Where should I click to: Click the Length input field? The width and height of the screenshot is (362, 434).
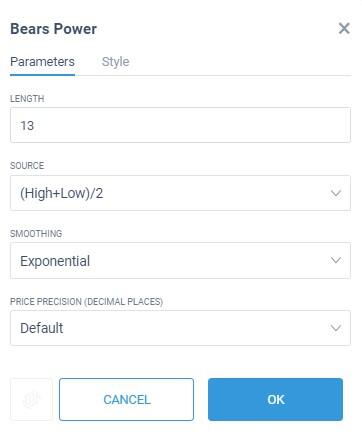(180, 125)
